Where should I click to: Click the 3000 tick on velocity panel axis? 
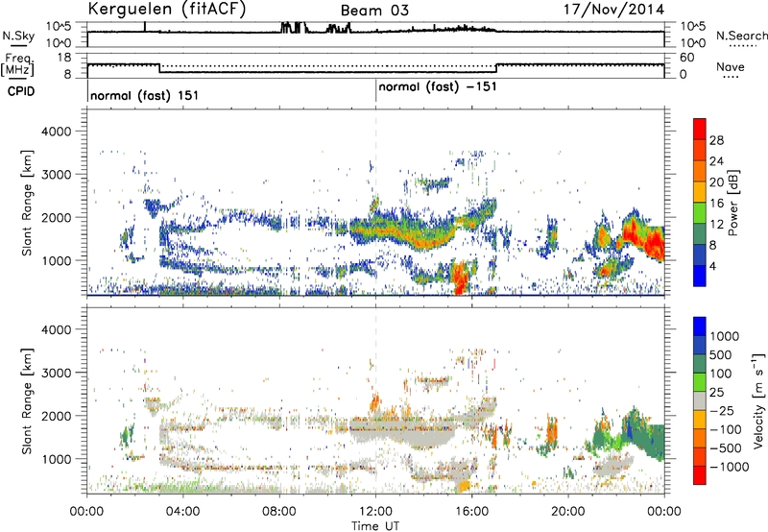tap(56, 373)
